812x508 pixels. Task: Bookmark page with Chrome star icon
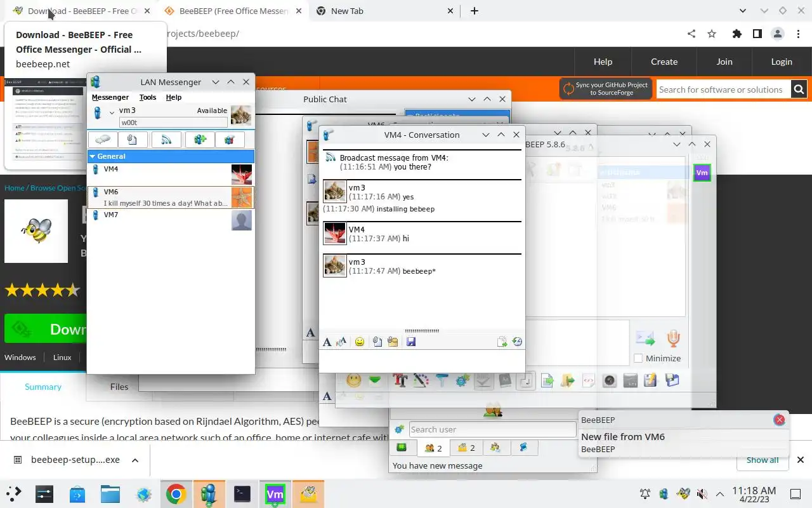coord(712,34)
